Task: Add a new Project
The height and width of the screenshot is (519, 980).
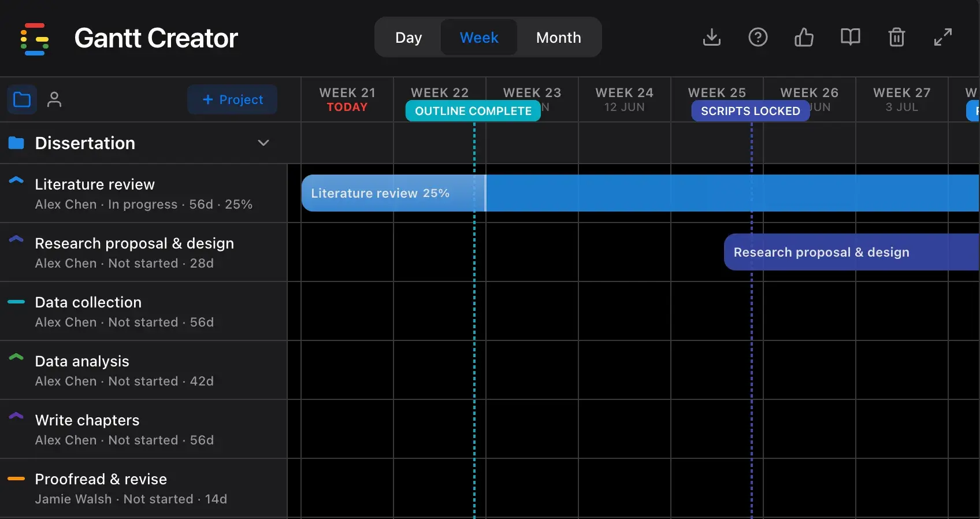Action: [x=232, y=99]
